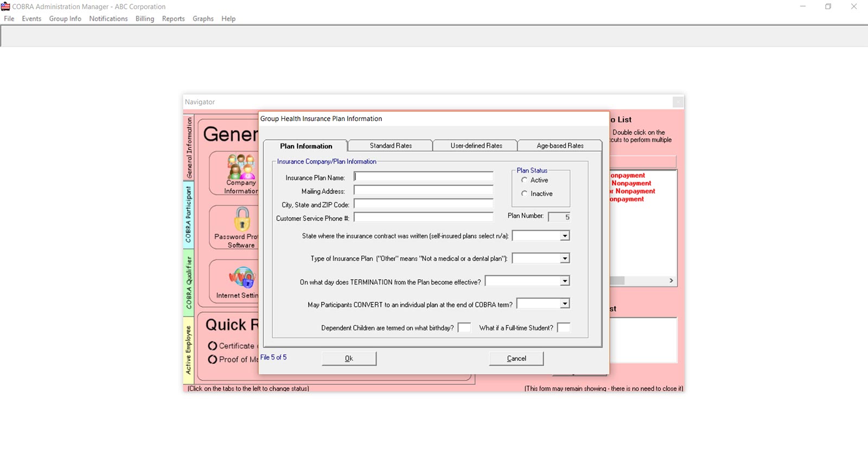
Task: Click the Company Information people icon
Action: 241,167
